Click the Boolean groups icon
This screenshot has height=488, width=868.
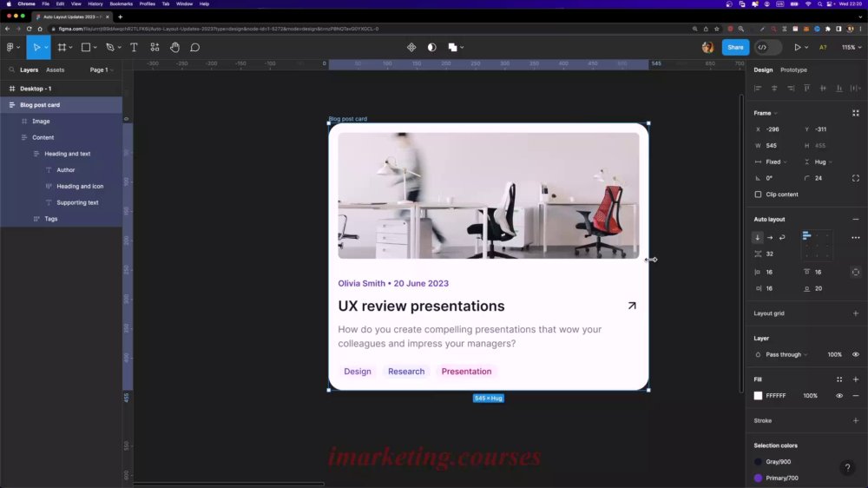(452, 48)
